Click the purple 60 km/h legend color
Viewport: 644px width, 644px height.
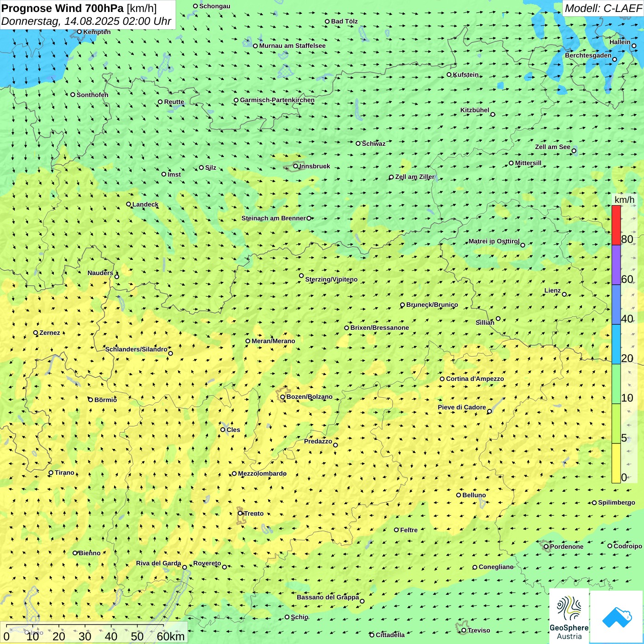pyautogui.click(x=616, y=265)
